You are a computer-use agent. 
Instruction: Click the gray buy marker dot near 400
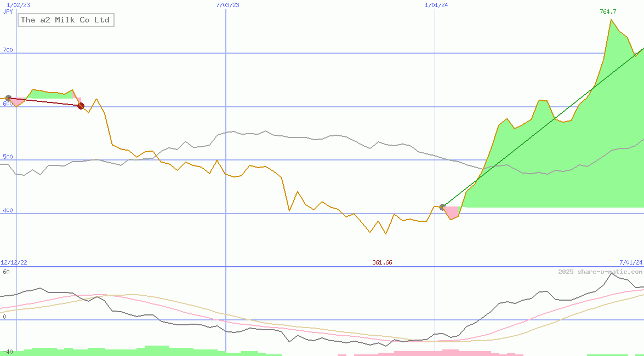(442, 207)
